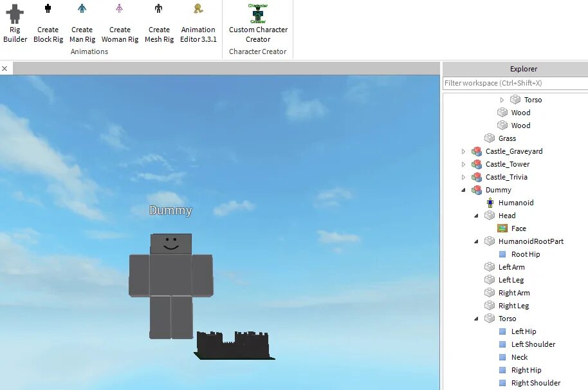The image size is (588, 390).
Task: Click the Dummy model icon
Action: click(477, 190)
